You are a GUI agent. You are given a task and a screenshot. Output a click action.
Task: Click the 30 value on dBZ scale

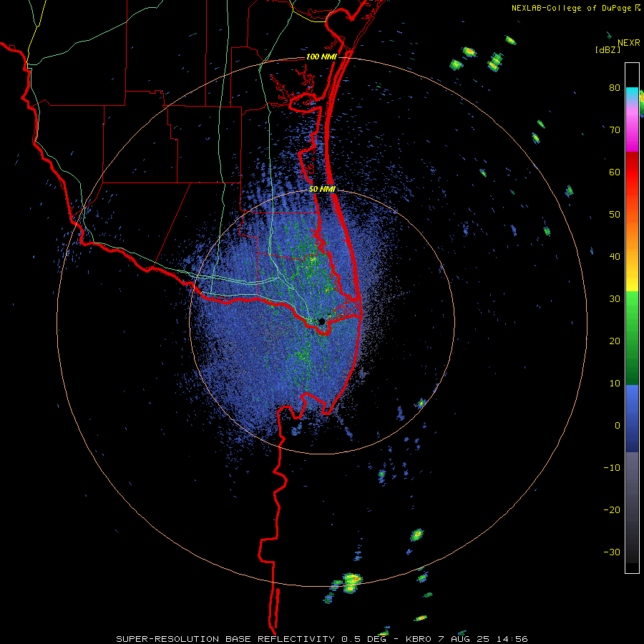click(615, 298)
